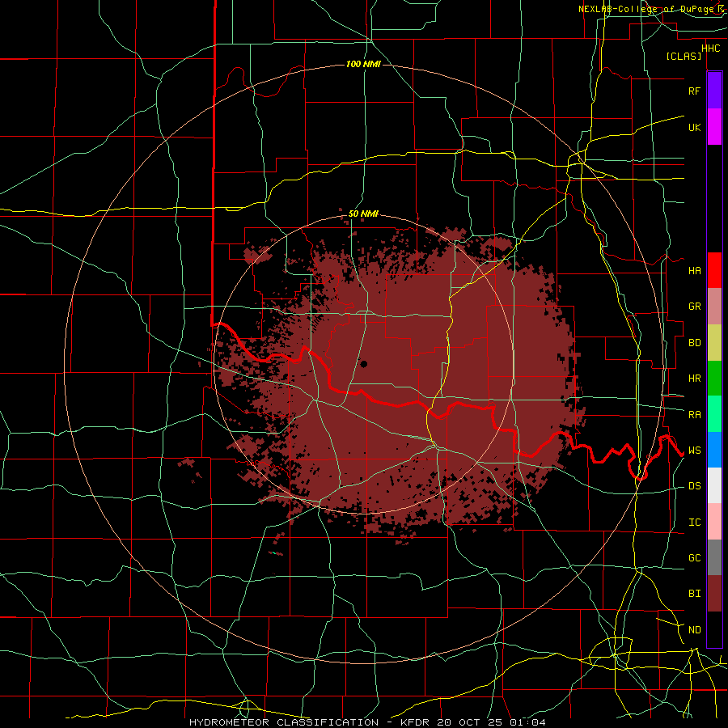Click the BD yellow legend swatch
Image resolution: width=728 pixels, height=728 pixels.
click(714, 343)
